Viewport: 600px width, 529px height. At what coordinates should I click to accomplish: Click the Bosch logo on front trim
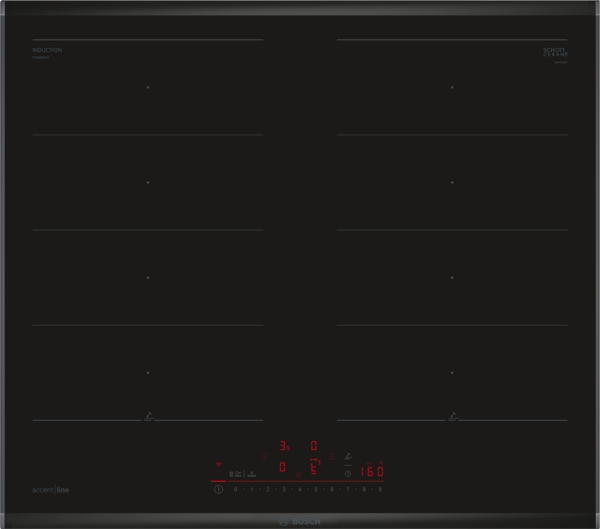tap(300, 521)
